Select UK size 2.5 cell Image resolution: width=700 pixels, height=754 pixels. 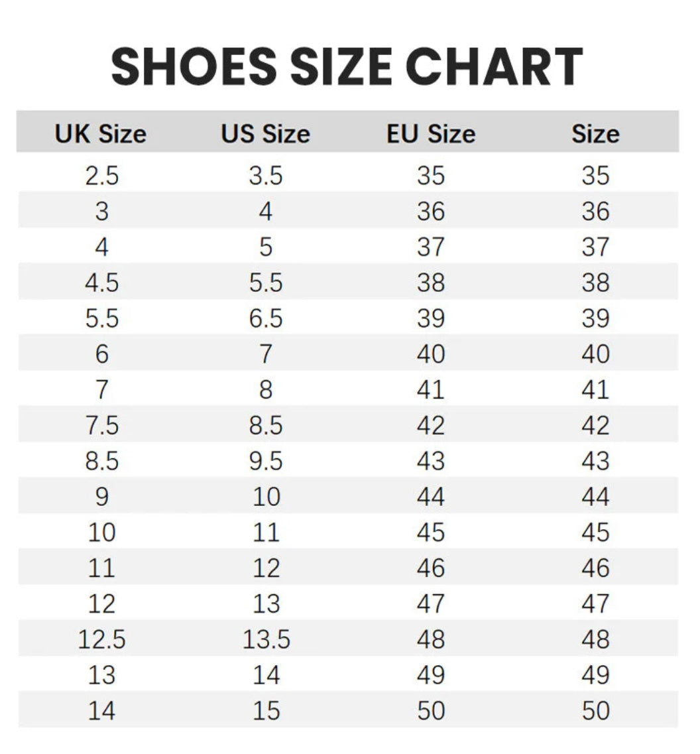(x=102, y=176)
